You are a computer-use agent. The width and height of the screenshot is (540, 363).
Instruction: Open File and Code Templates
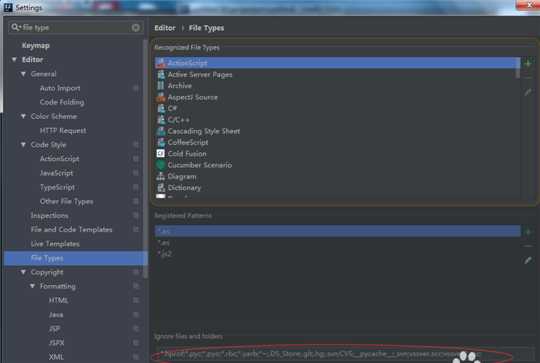(72, 229)
